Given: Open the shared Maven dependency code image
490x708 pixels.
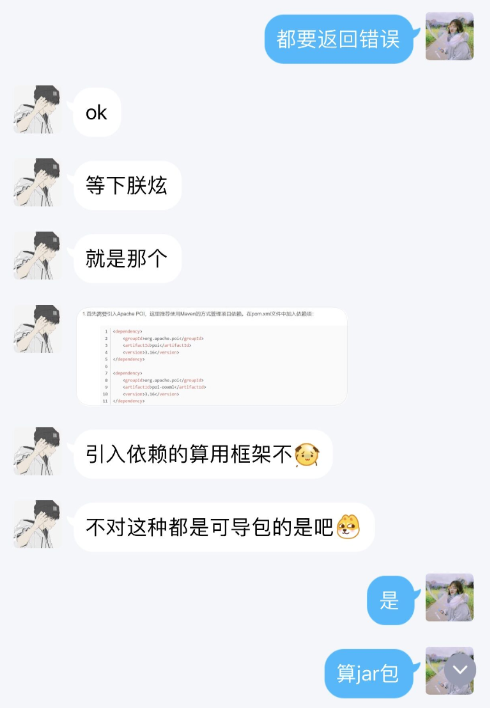Looking at the screenshot, I should tap(212, 356).
